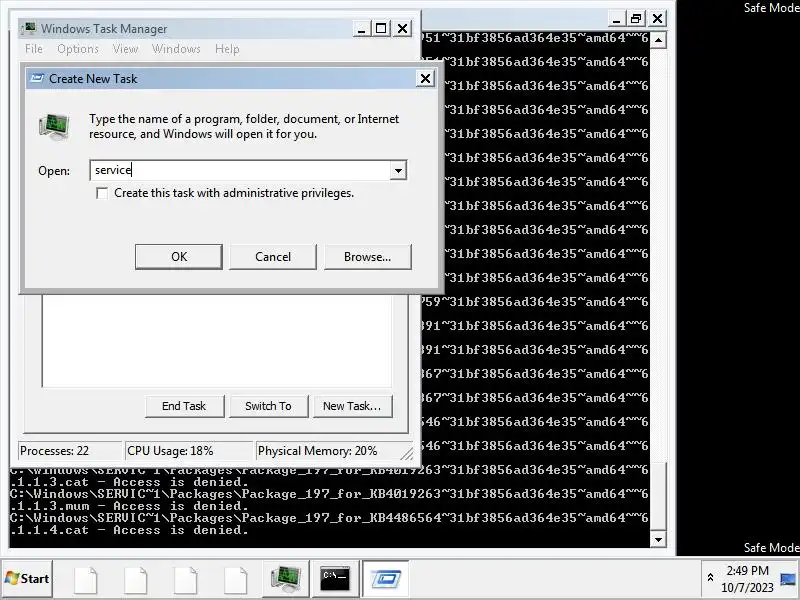
Task: Open the Help menu in Task Manager
Action: coord(227,49)
